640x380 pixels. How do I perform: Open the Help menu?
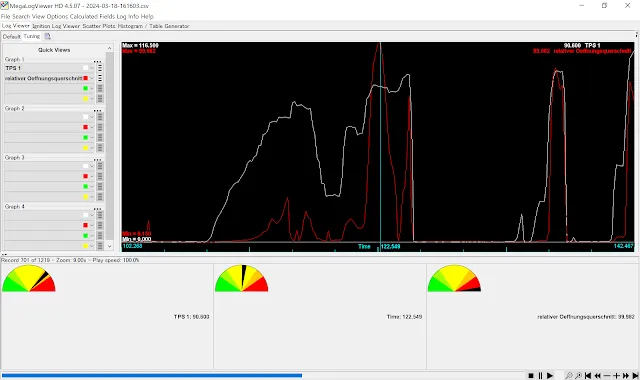[147, 16]
